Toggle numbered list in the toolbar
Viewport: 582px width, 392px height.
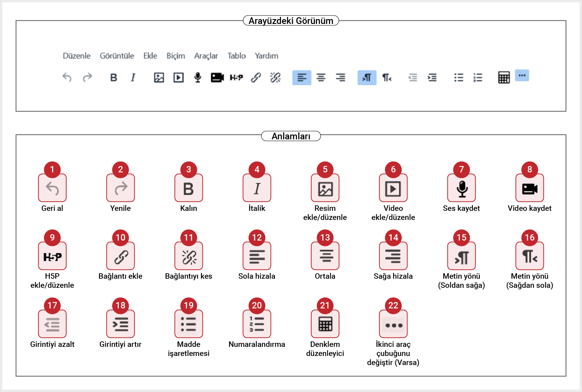click(478, 78)
